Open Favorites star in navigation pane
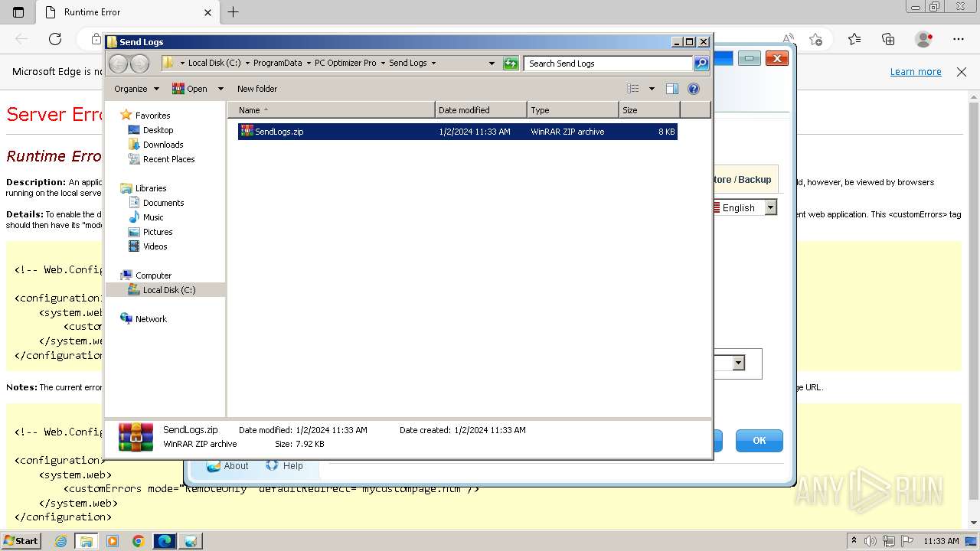Viewport: 980px width, 551px height. coord(126,115)
